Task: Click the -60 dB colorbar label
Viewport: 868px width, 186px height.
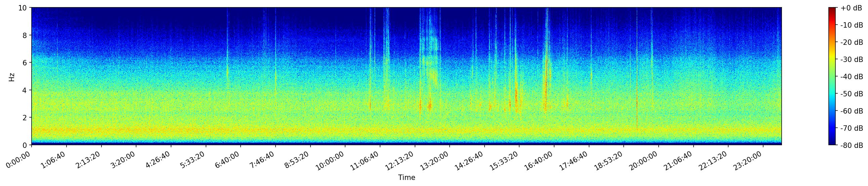Action: click(852, 111)
